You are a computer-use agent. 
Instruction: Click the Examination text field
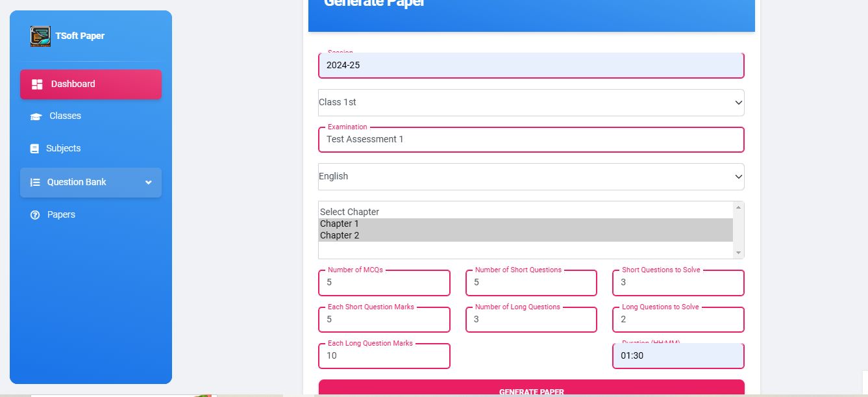pyautogui.click(x=531, y=140)
